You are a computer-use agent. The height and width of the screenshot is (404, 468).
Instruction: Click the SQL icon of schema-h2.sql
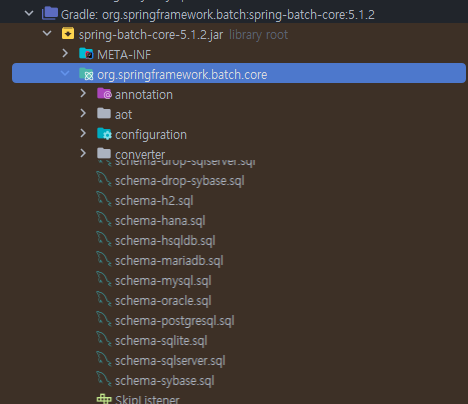tap(104, 199)
